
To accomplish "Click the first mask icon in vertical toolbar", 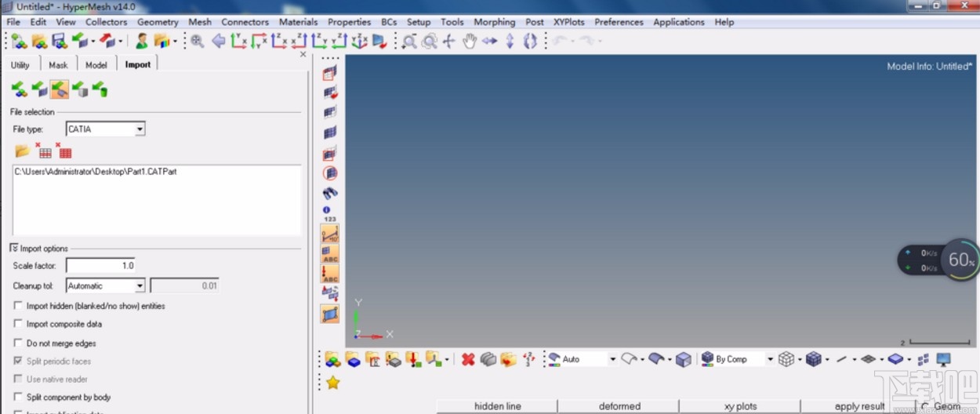I will coord(330,74).
